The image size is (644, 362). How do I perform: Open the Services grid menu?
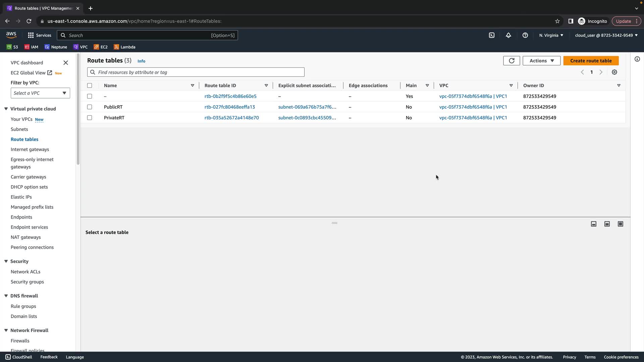coord(39,35)
